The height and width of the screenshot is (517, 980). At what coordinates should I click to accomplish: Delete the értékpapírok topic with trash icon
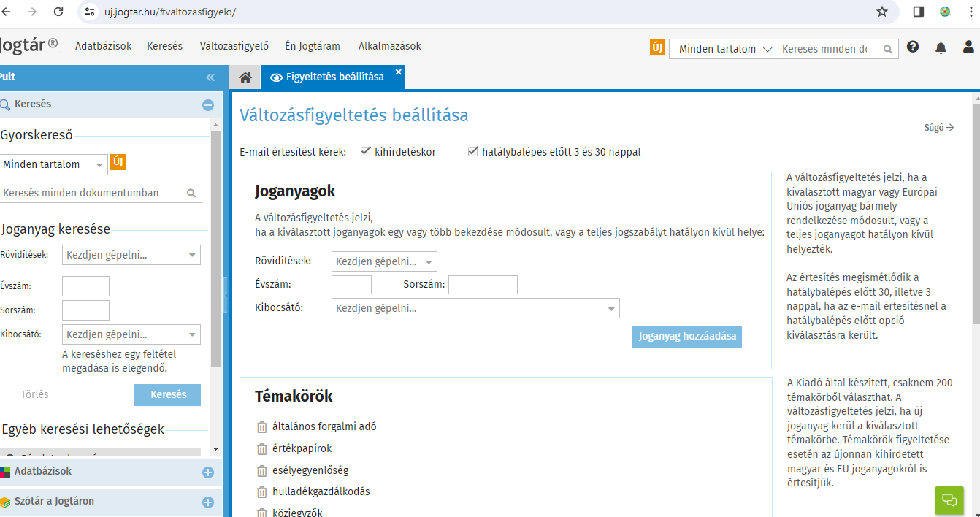[x=262, y=448]
